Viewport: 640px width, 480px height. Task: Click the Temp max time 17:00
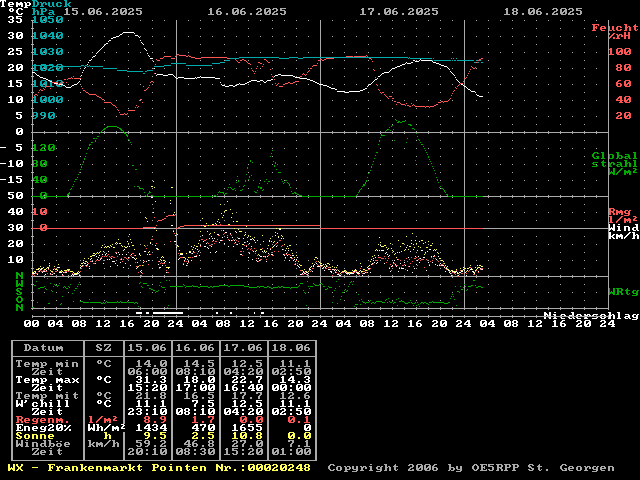196,388
